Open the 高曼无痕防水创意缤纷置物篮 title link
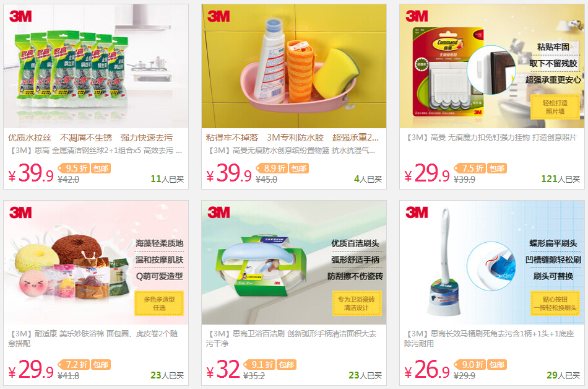The image size is (588, 389). click(x=291, y=151)
